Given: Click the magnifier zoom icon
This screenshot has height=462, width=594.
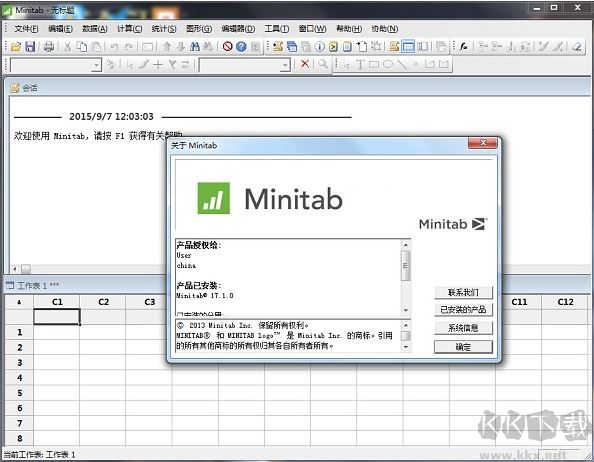Looking at the screenshot, I should pos(323,64).
